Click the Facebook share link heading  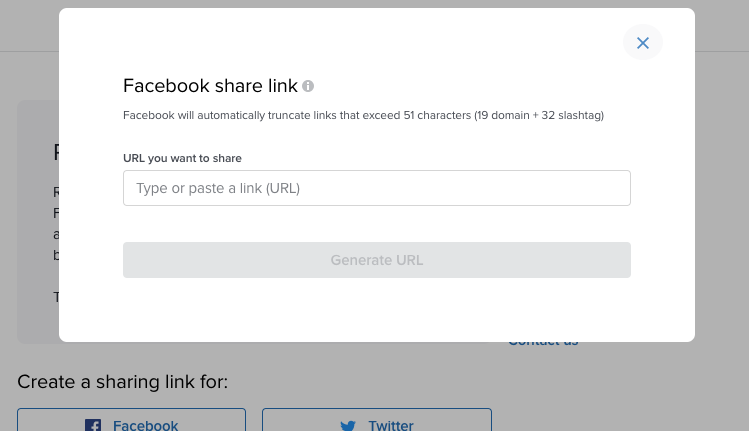pos(210,86)
